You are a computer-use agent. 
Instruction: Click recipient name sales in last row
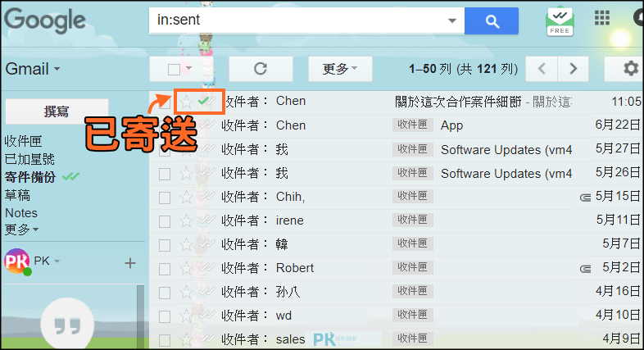click(x=290, y=339)
